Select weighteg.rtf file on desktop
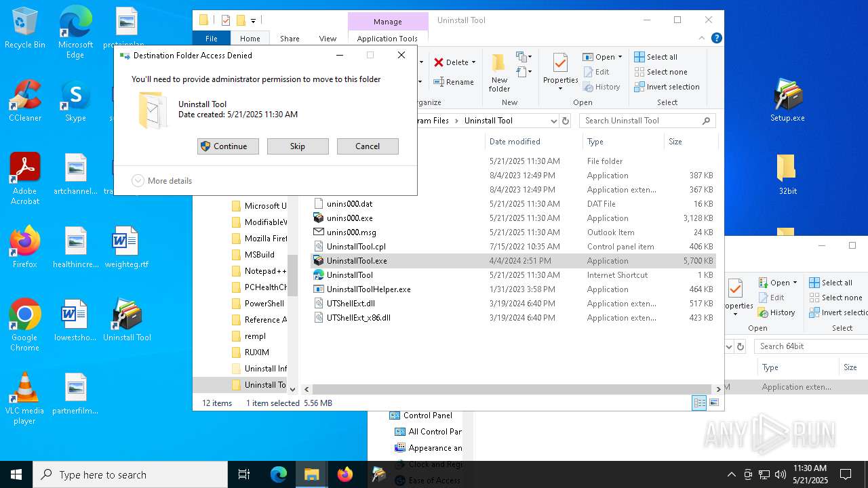868x488 pixels. (127, 247)
